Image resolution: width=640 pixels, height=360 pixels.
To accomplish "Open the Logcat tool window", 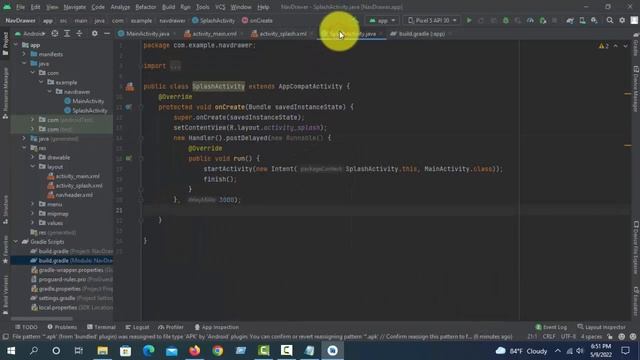I will click(x=137, y=327).
